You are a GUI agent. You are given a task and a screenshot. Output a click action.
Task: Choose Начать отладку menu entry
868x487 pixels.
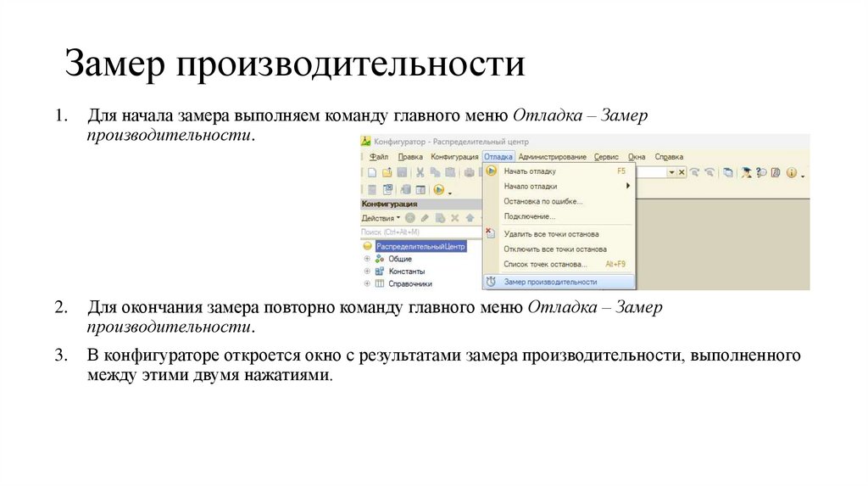point(559,171)
